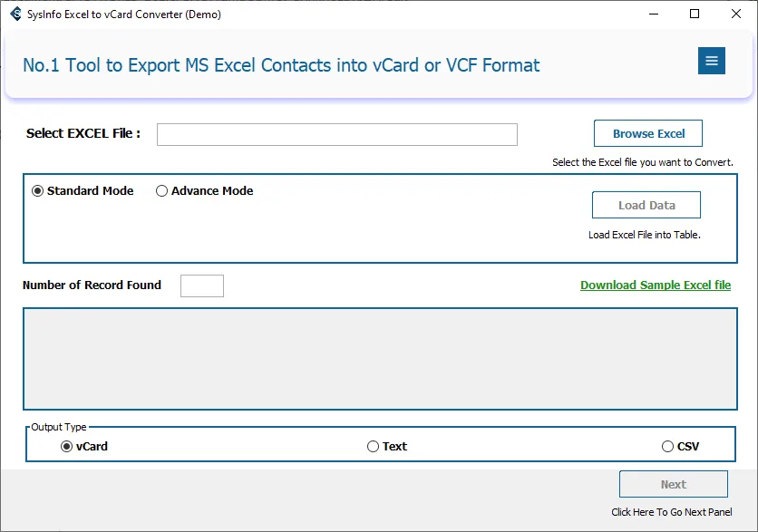Choose CSV output type
This screenshot has width=758, height=532.
[x=668, y=447]
